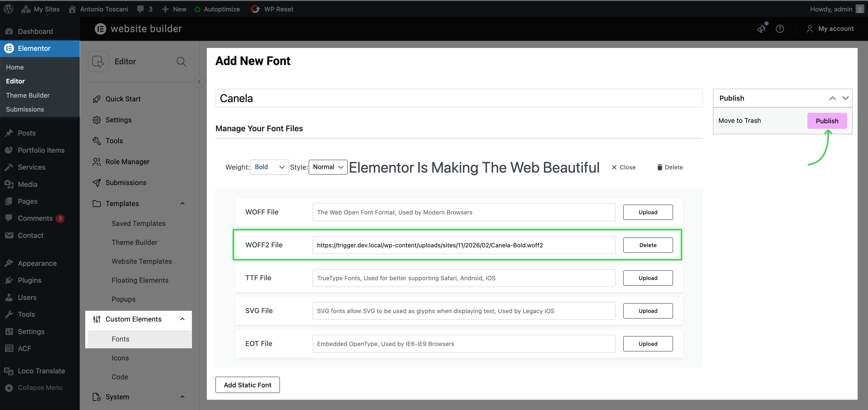The image size is (868, 410).
Task: Click the Move to Trash link
Action: coord(739,121)
